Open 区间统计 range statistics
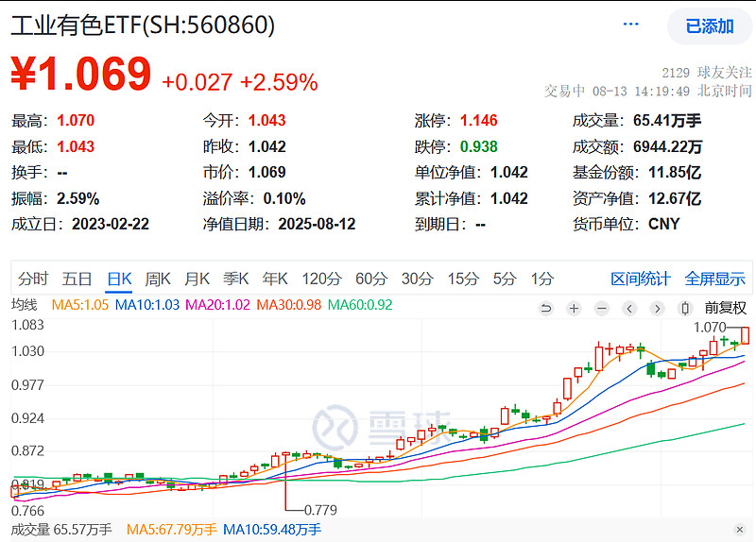 point(640,279)
